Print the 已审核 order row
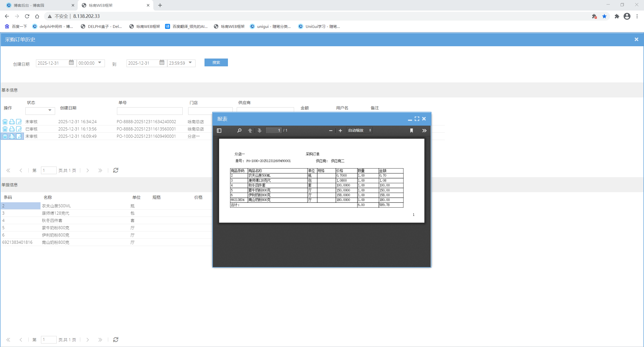Viewport: 644px width, 347px height. [x=12, y=129]
